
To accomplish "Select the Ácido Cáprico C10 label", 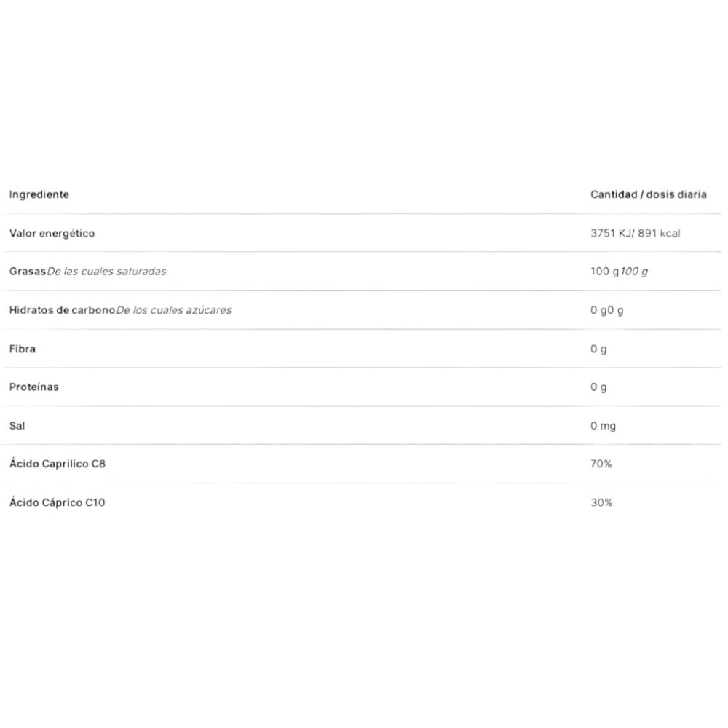I will coord(57,502).
